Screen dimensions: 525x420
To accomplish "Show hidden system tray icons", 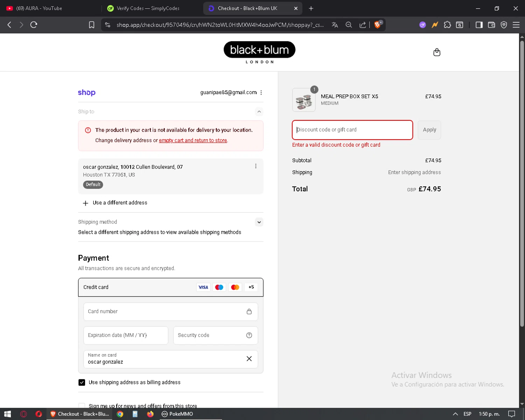I will [455, 414].
